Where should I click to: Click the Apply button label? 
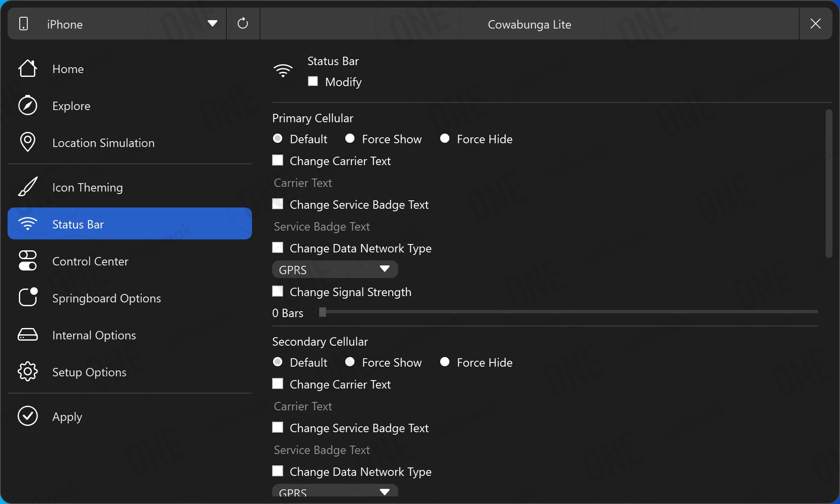click(67, 417)
